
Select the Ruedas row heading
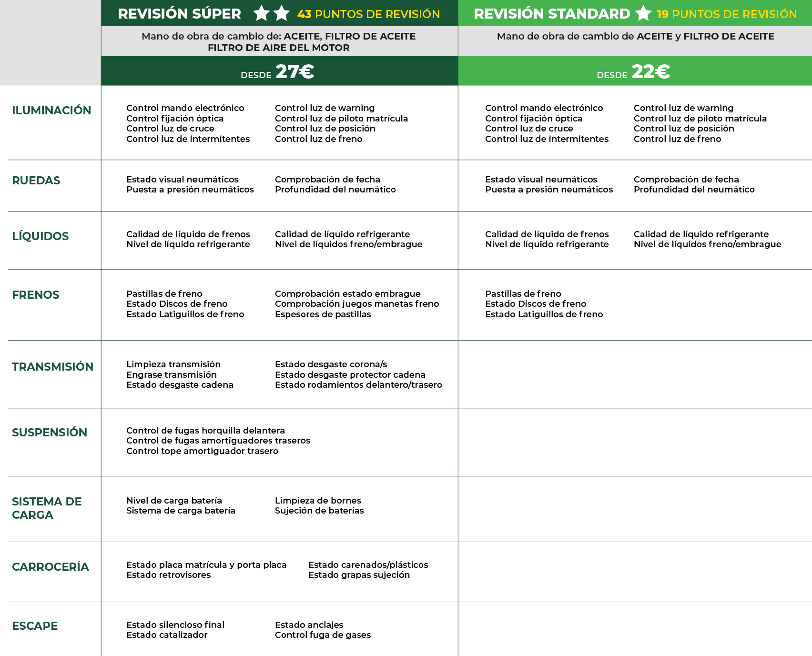tap(36, 181)
